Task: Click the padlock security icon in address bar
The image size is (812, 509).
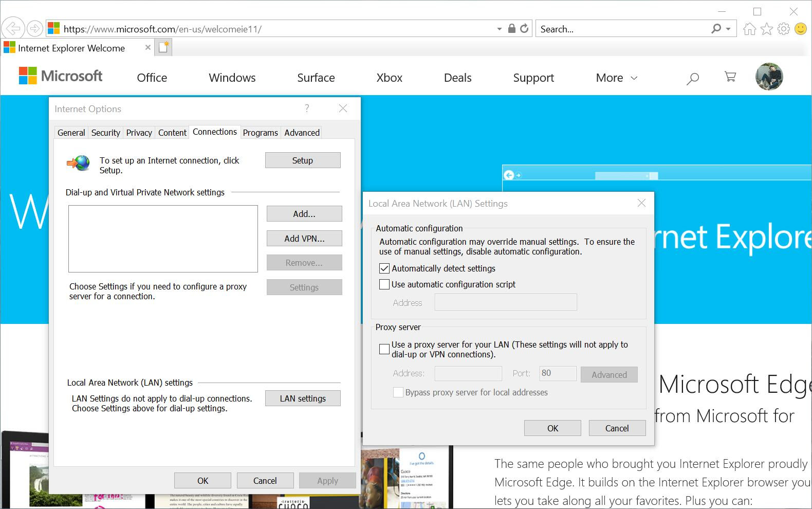Action: (x=511, y=29)
